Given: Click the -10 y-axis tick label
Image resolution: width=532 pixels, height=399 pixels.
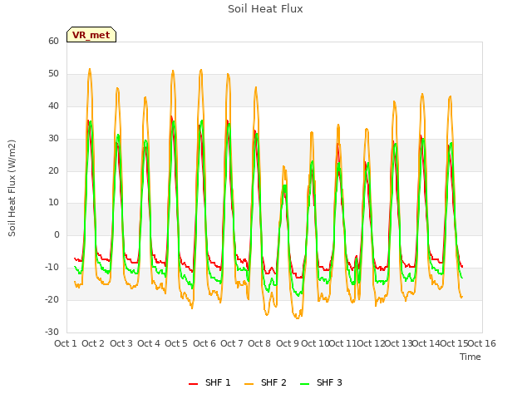Looking at the screenshot, I should coord(52,268).
